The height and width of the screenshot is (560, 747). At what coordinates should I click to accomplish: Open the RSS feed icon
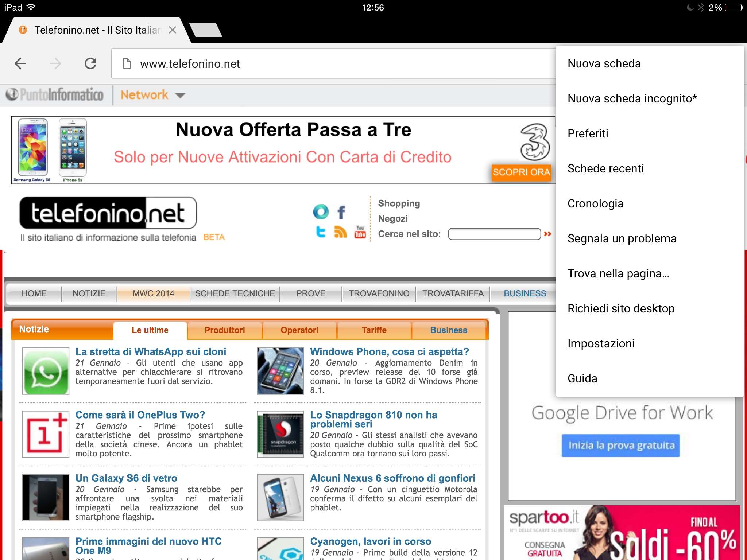click(340, 232)
